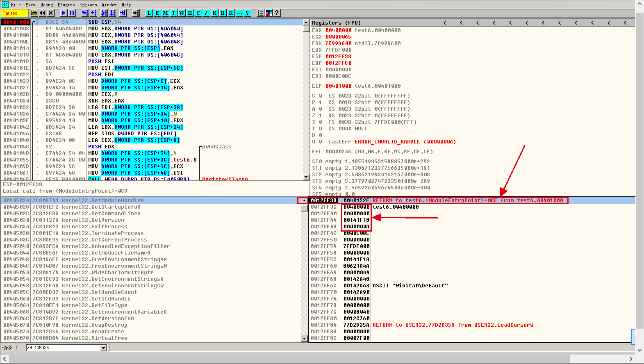Select the EAX register value 00400000
644x364 pixels.
click(339, 30)
